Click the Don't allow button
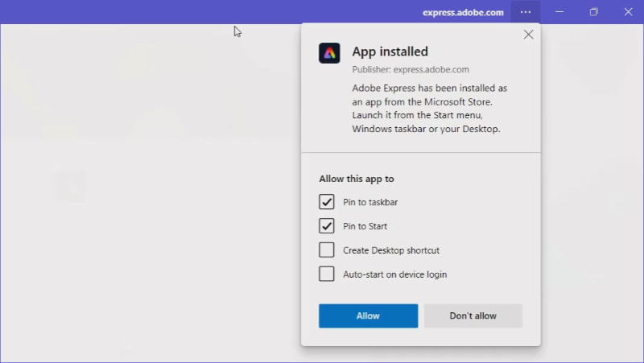This screenshot has width=644, height=363. (x=473, y=316)
